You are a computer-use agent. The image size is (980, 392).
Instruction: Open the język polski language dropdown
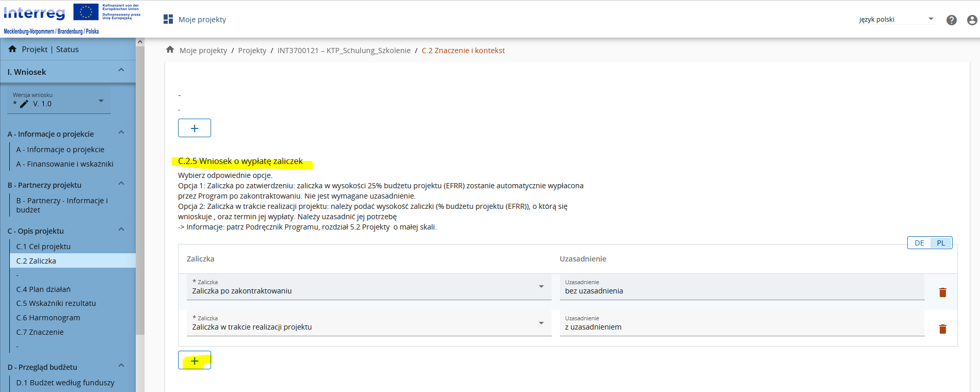pos(896,20)
